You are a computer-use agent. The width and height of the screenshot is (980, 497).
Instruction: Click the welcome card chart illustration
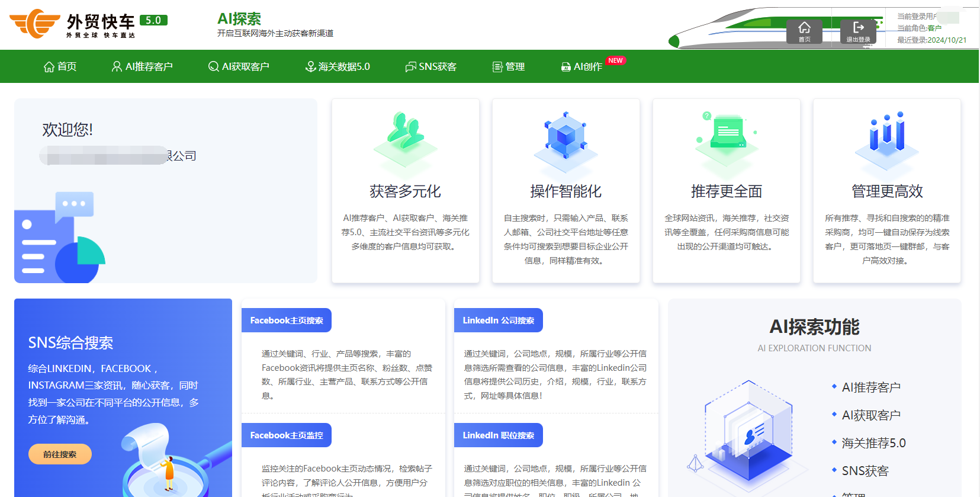pos(59,237)
